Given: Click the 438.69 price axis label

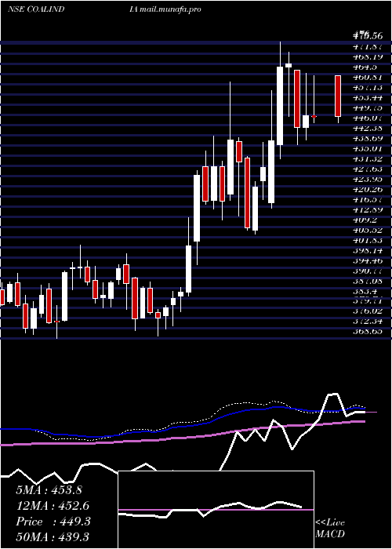Looking at the screenshot, I should pyautogui.click(x=368, y=140).
